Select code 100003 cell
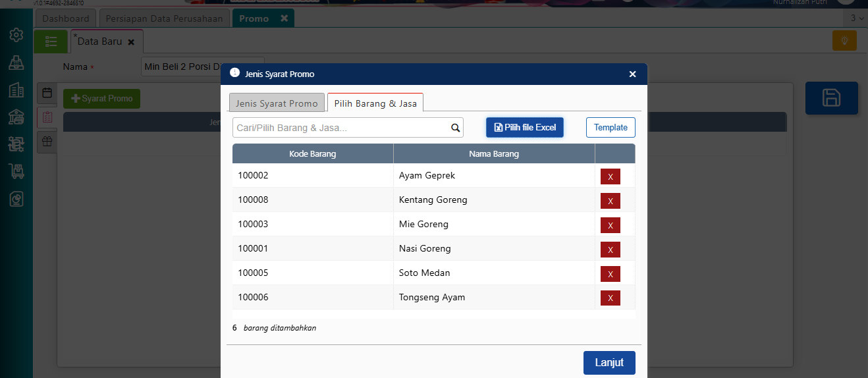 (313, 225)
